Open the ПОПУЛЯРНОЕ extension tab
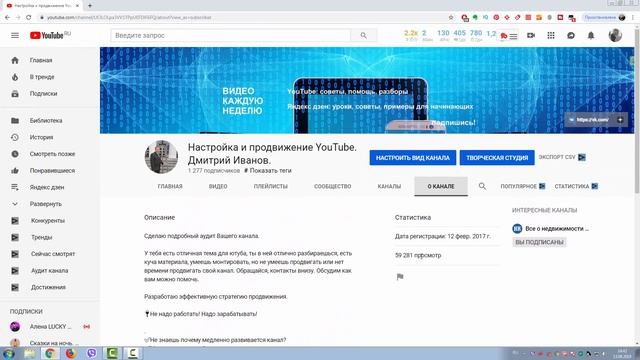Screen dimensions: 640x360 522,186
